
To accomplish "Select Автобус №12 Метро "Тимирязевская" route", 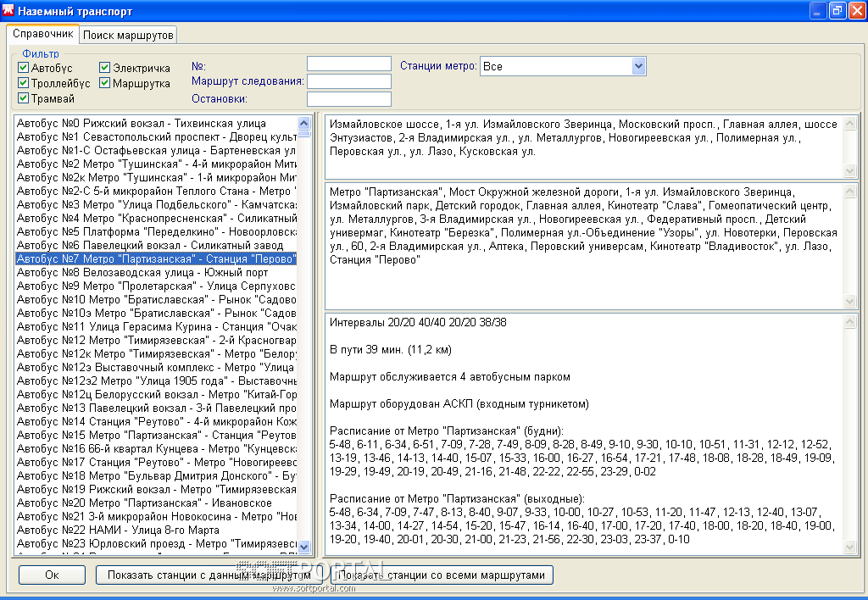I will (156, 341).
